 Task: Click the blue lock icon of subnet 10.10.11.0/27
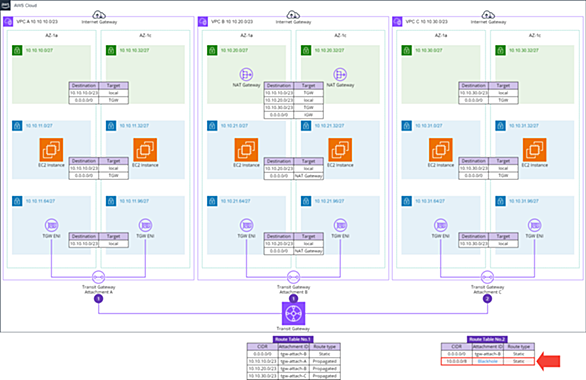click(17, 126)
